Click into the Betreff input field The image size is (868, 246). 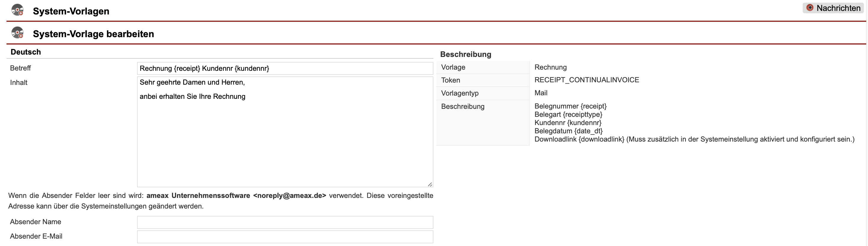coord(285,69)
